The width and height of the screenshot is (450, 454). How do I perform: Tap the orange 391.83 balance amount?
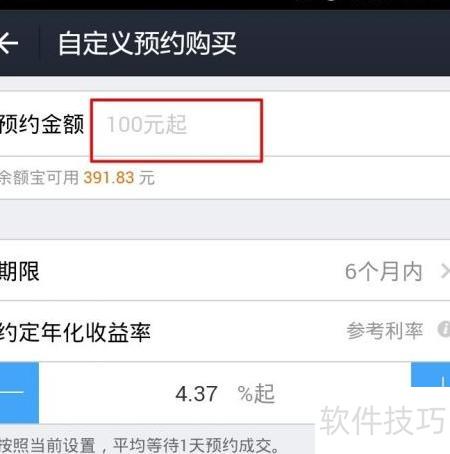[109, 178]
